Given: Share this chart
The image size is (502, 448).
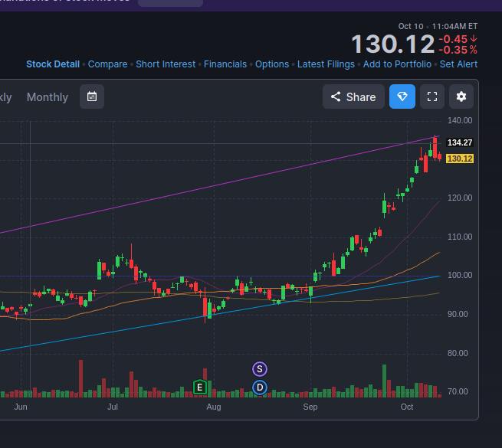Looking at the screenshot, I should pos(353,96).
